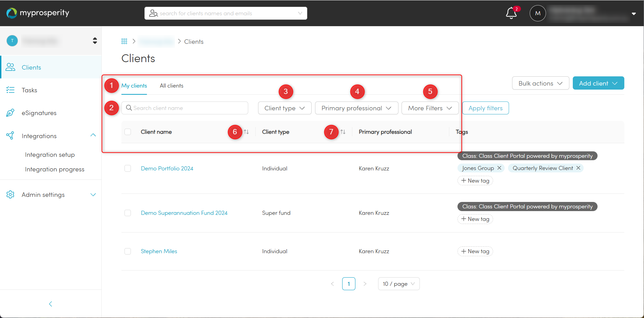
Task: Collapse the sidebar with the arrow
Action: click(x=51, y=304)
